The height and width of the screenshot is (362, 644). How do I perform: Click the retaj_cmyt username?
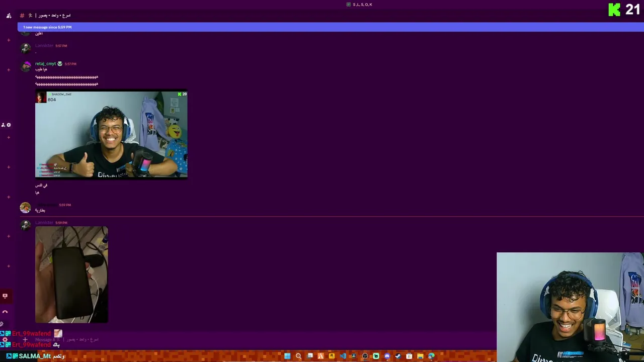tap(45, 64)
